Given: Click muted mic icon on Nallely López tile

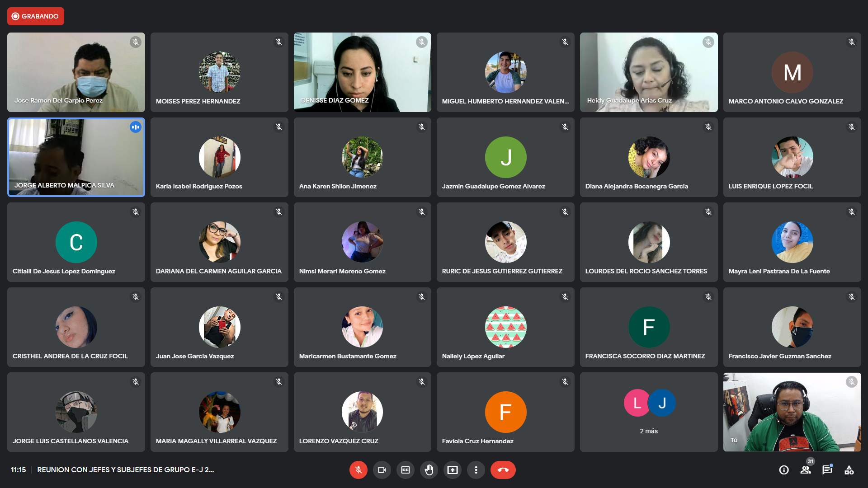Looking at the screenshot, I should (x=565, y=297).
